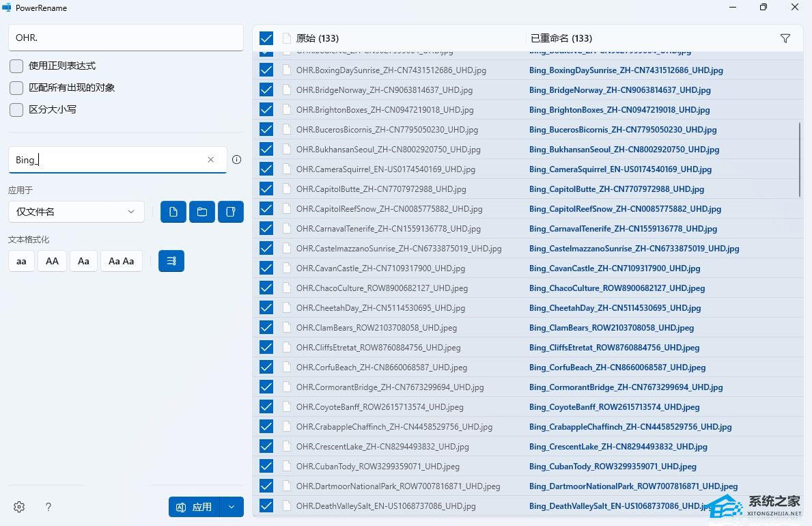Uncheck the OHR.CubanTody file checkbox
The image size is (812, 526).
tap(266, 466)
